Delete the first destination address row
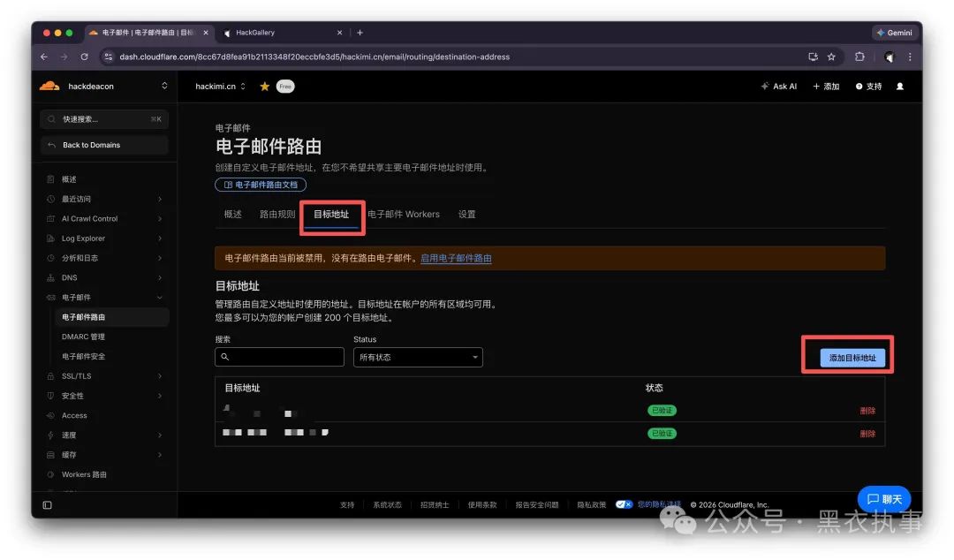The height and width of the screenshot is (560, 954). (x=867, y=411)
